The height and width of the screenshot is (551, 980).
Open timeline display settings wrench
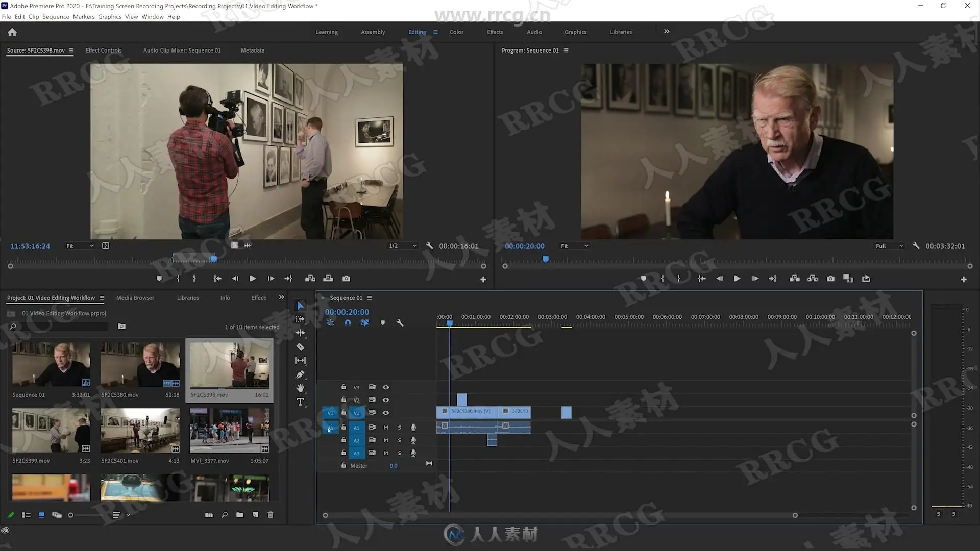click(x=400, y=323)
